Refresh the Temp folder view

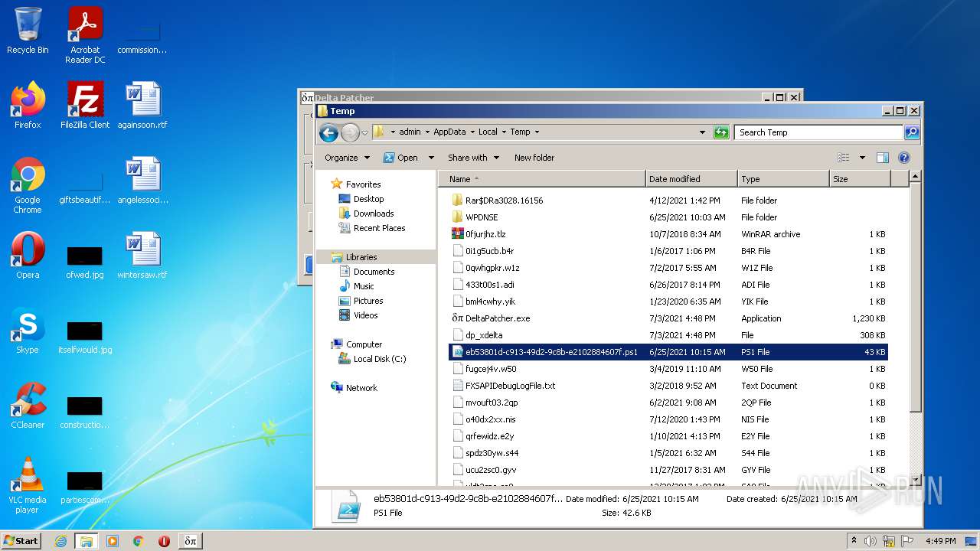(x=721, y=132)
